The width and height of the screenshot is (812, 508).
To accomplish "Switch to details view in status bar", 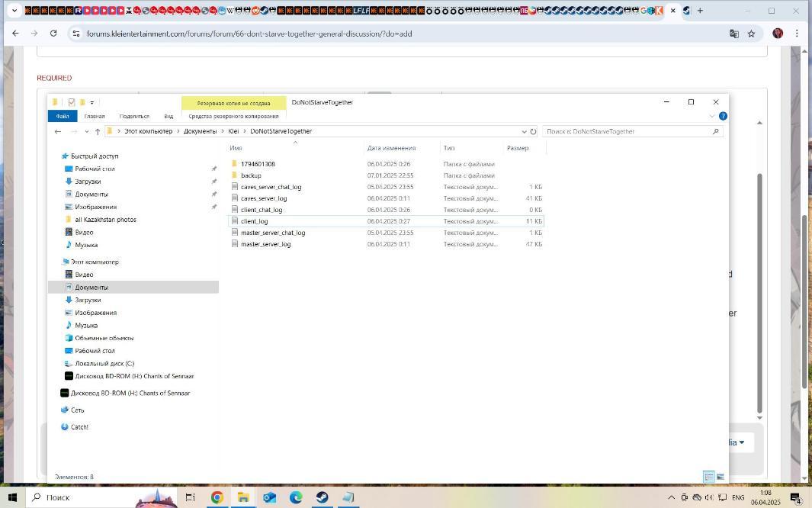I will click(708, 477).
